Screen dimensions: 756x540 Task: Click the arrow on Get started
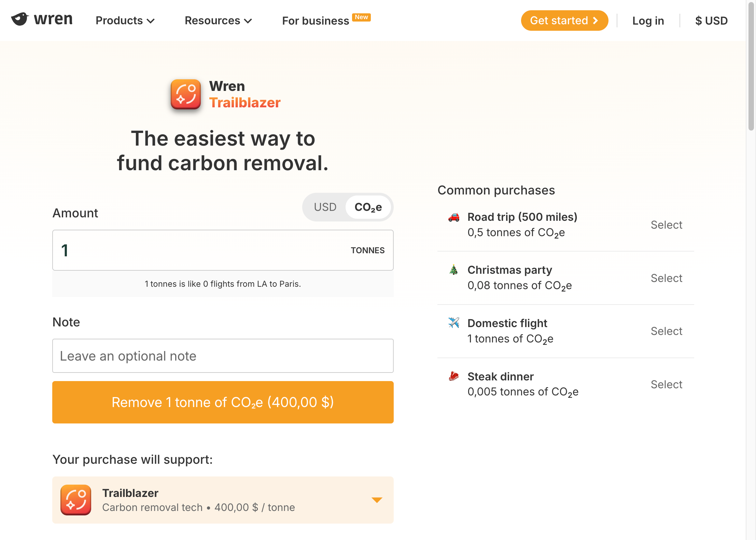(596, 21)
